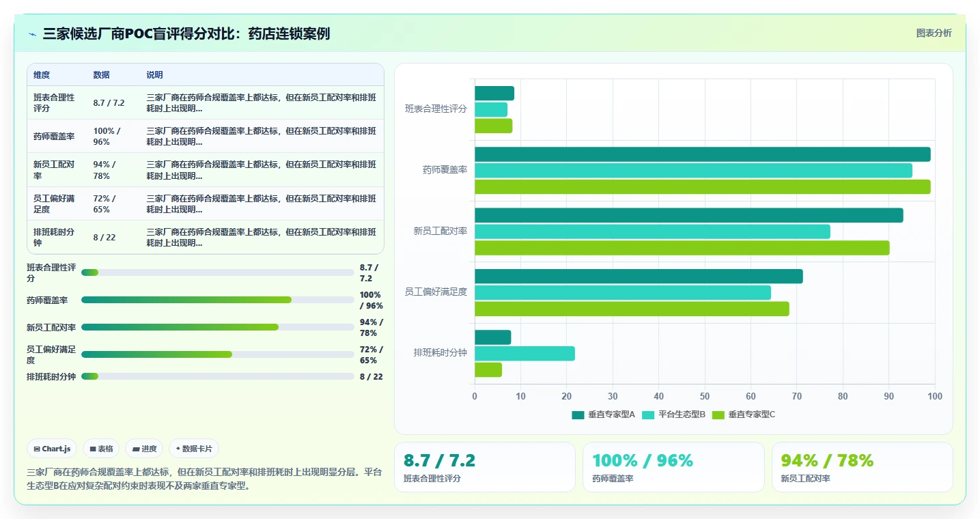Toggle the 平台生态型B legend series
This screenshot has width=980, height=519.
pyautogui.click(x=674, y=415)
